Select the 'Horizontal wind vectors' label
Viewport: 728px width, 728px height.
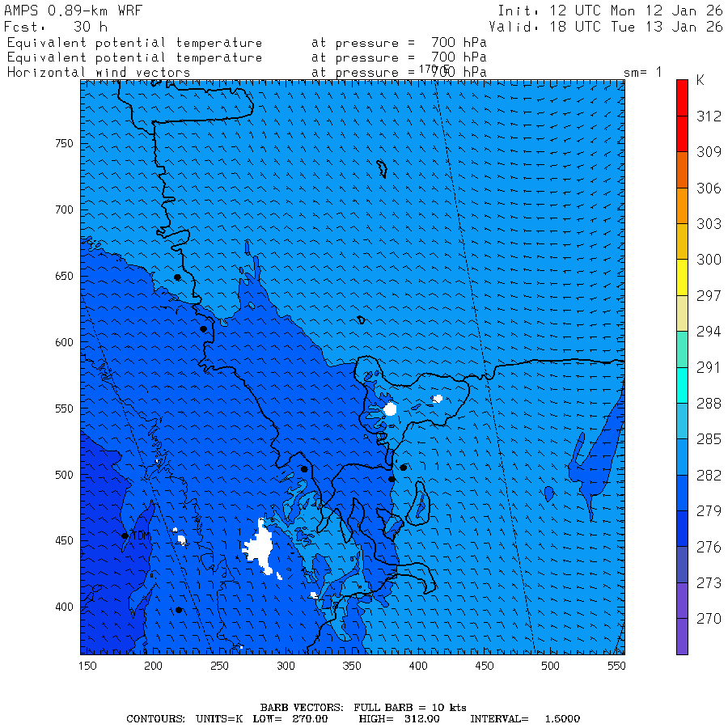[x=99, y=73]
